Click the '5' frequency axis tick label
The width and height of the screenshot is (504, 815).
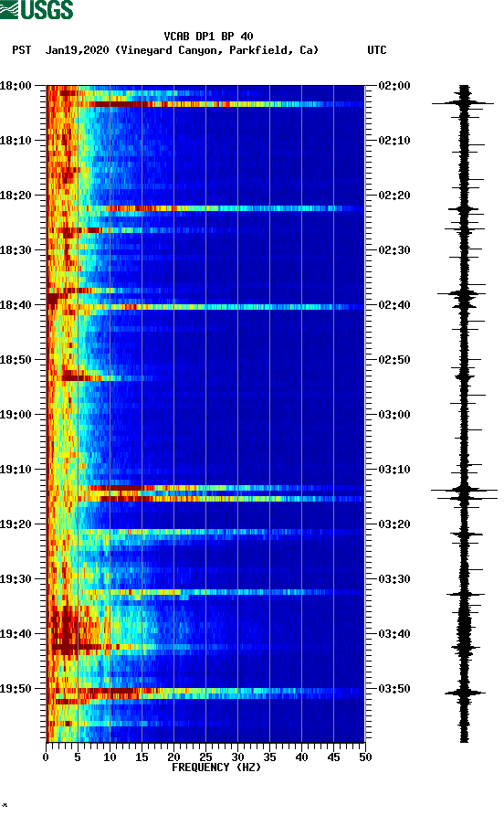point(78,757)
